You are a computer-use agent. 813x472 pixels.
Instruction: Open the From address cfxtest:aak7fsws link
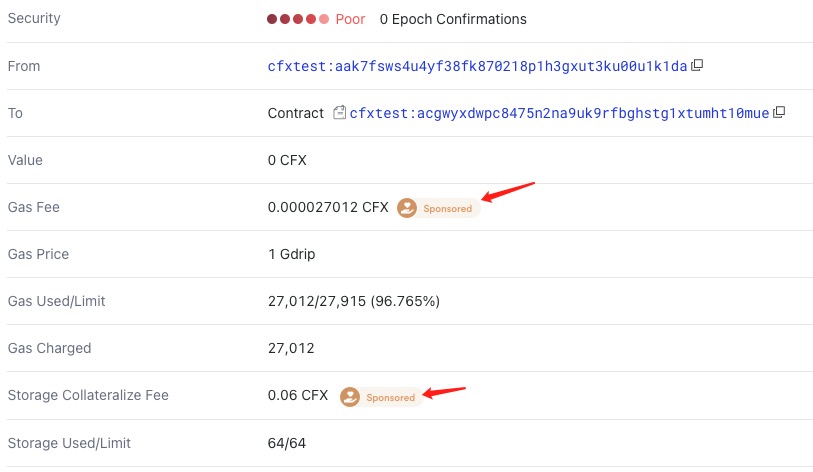(x=477, y=66)
